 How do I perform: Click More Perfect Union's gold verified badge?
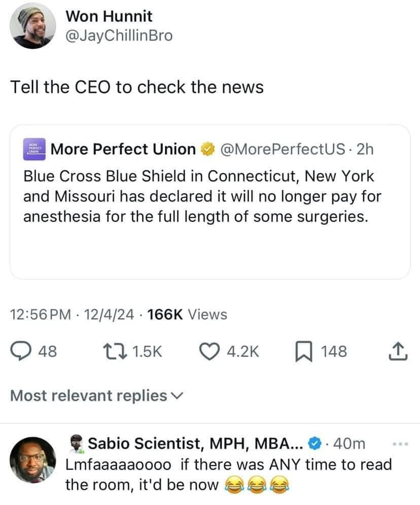click(x=207, y=149)
